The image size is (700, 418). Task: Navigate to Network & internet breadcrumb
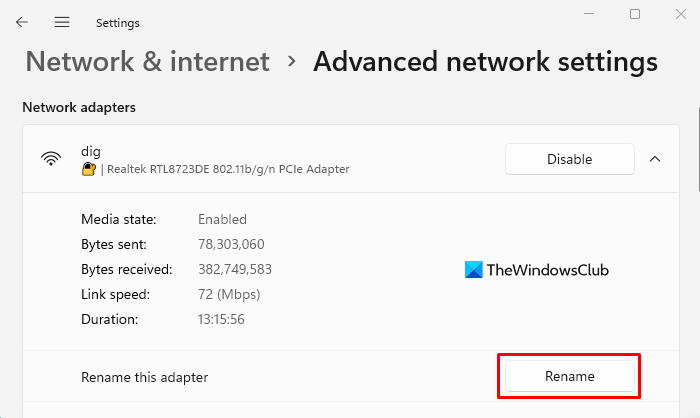147,61
